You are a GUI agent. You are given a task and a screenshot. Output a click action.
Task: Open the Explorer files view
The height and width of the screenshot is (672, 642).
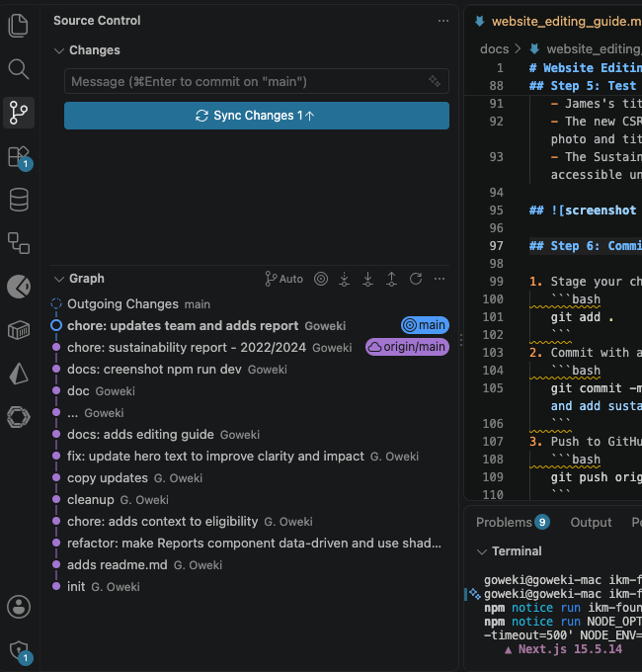click(19, 26)
